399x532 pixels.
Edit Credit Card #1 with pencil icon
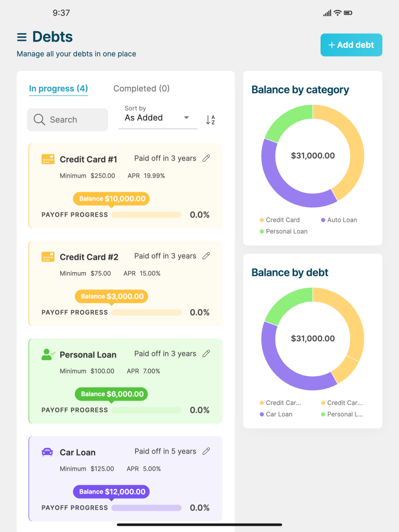coord(206,158)
